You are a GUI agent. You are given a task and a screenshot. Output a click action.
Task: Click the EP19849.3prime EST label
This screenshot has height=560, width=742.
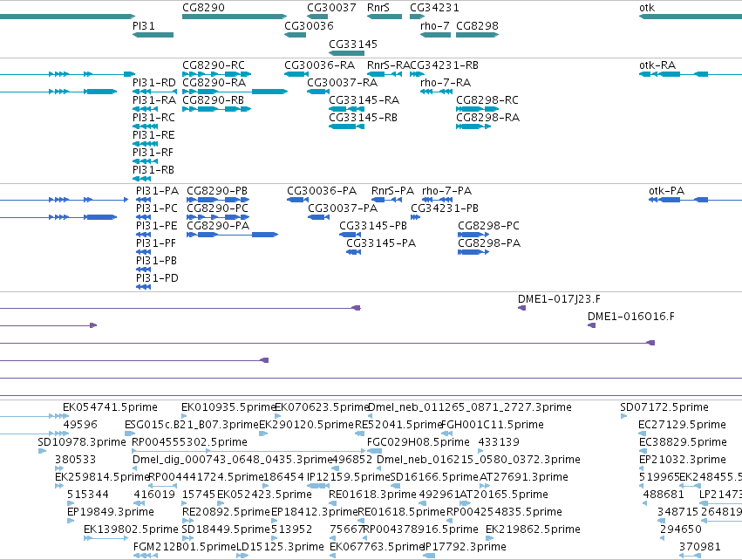110,512
